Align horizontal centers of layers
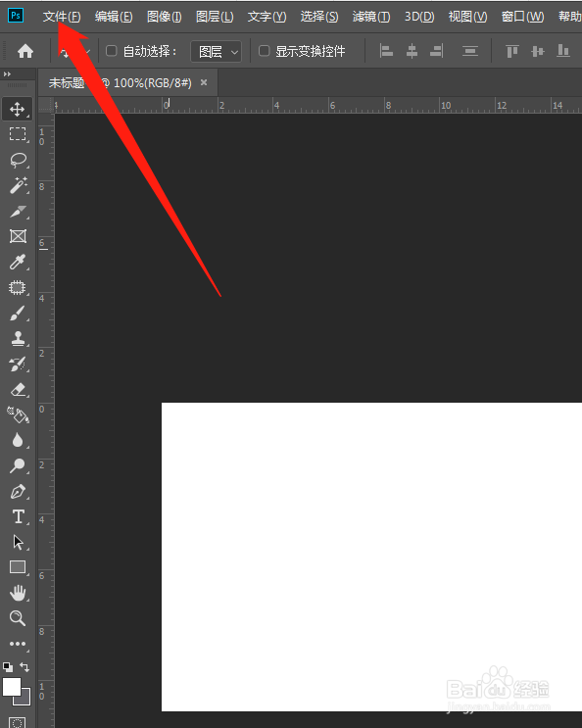Image resolution: width=582 pixels, height=728 pixels. tap(412, 51)
